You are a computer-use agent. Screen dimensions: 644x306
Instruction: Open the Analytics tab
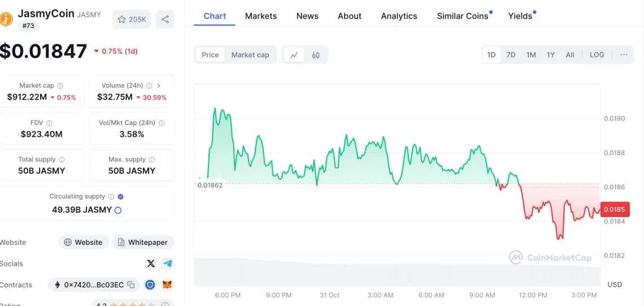point(399,16)
